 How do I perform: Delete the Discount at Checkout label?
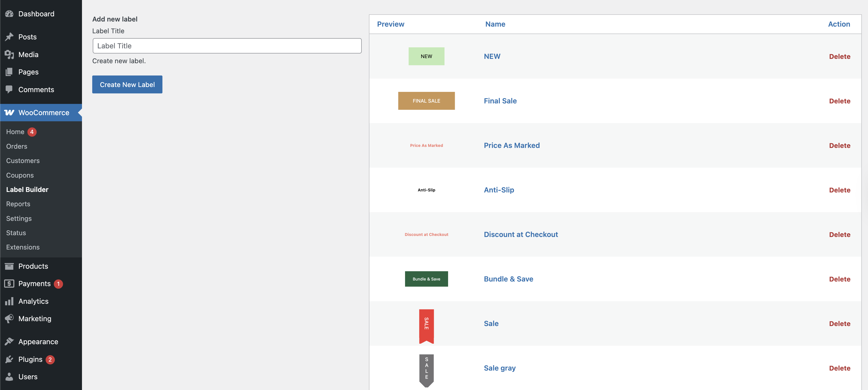tap(839, 235)
